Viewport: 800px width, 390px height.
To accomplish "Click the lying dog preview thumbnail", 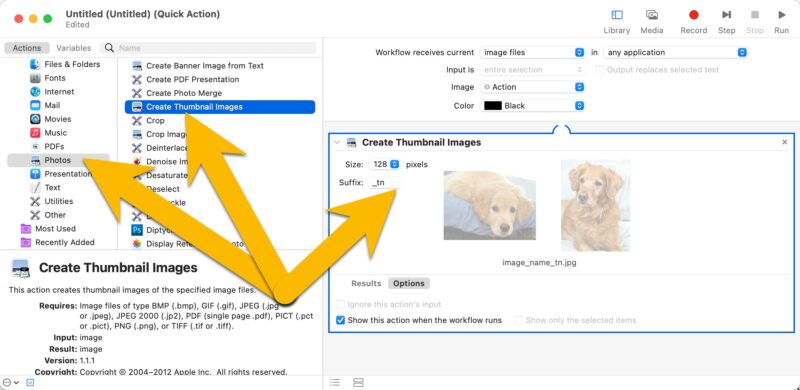I will pyautogui.click(x=490, y=205).
